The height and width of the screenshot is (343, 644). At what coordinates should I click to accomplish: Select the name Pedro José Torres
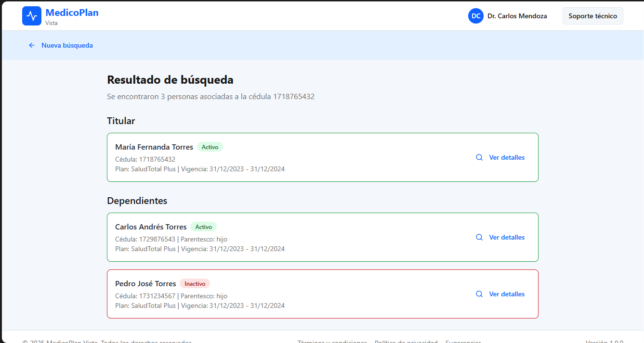click(145, 284)
